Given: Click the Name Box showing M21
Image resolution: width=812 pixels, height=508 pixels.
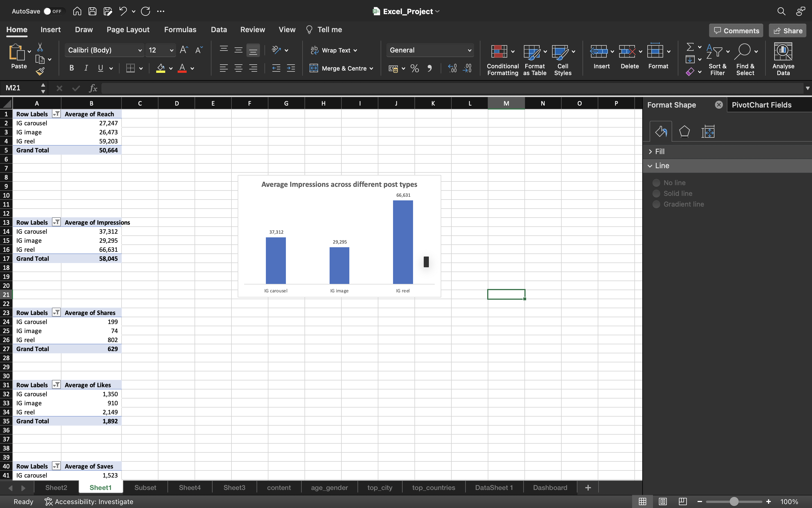Looking at the screenshot, I should pyautogui.click(x=21, y=88).
